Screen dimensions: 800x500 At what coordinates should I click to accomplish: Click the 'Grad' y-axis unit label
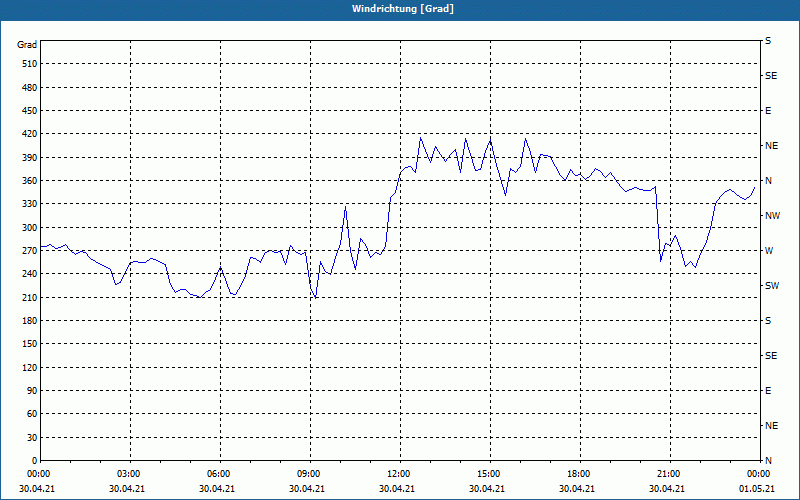pos(27,45)
